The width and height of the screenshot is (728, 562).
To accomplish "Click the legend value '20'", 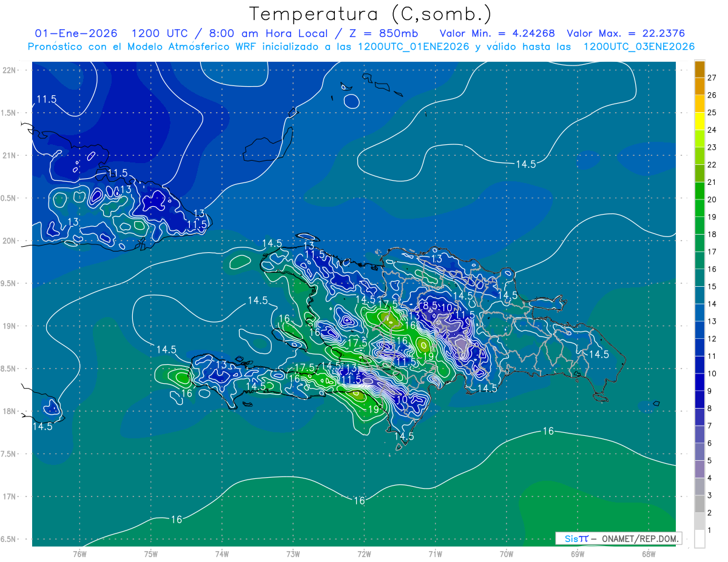I will point(712,199).
